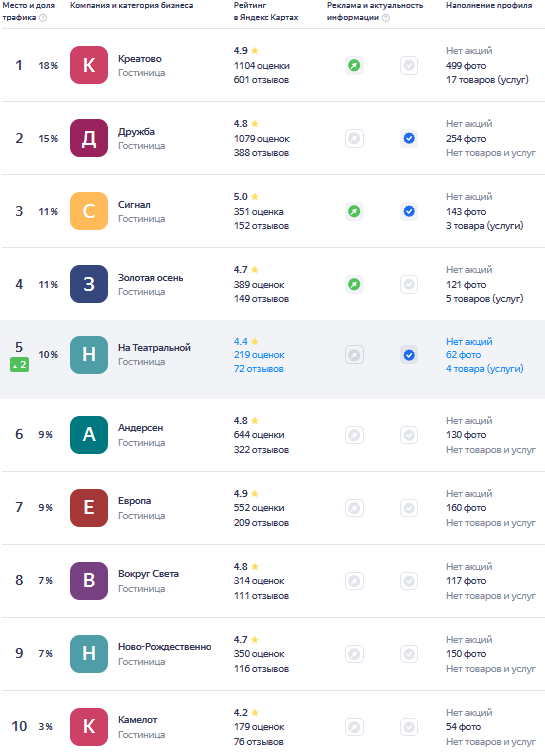Screen dimensions: 545x755
Task: Click 17 товаров (услуг) text
Action: pyautogui.click(x=487, y=80)
